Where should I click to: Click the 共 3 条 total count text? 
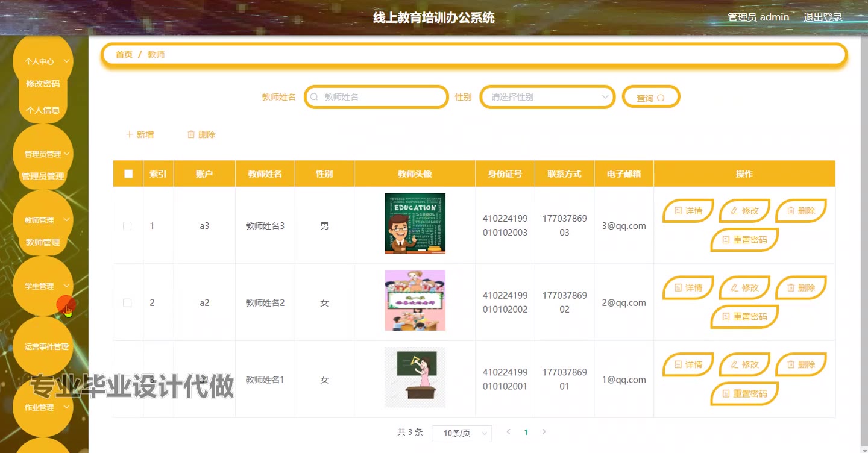pos(410,432)
